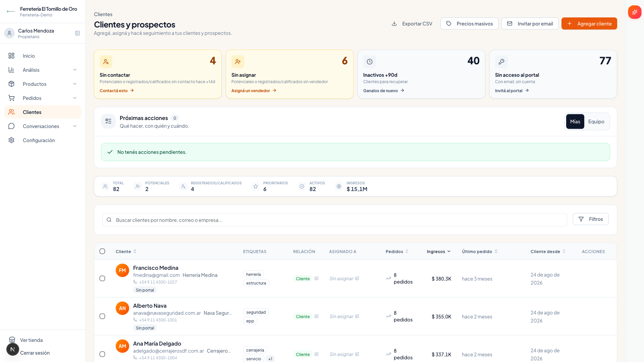Expand the Productos sidebar menu

coord(43,84)
